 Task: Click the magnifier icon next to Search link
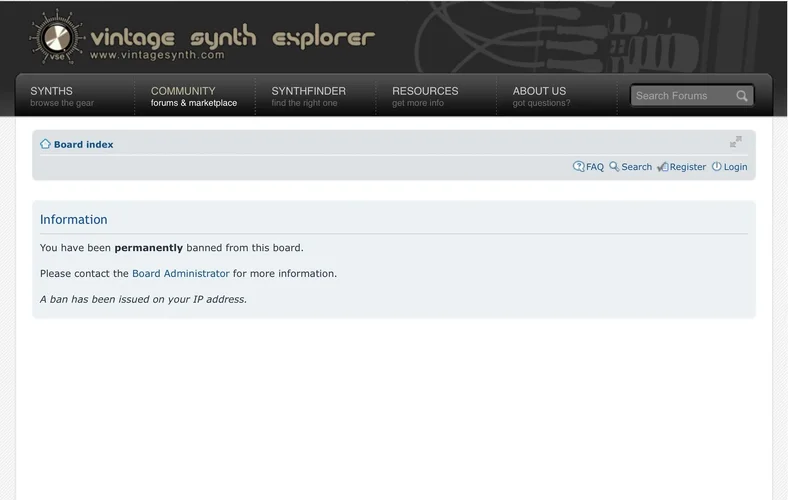pos(614,166)
